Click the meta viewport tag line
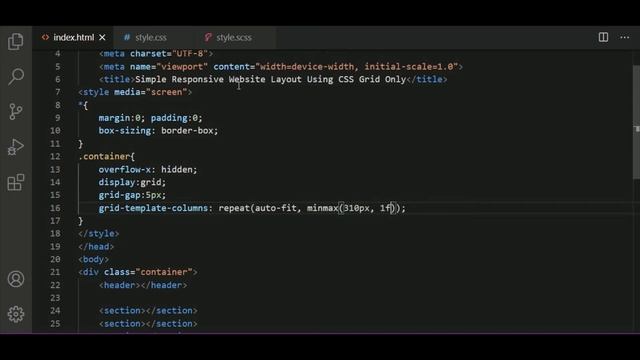Screen dimensions: 640x360 (x=281, y=67)
